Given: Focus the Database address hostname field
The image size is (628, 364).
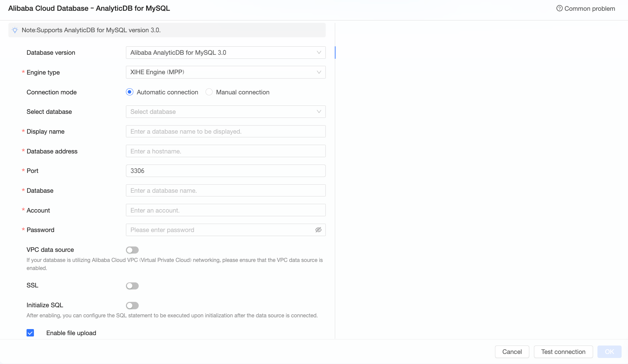Looking at the screenshot, I should (x=226, y=151).
